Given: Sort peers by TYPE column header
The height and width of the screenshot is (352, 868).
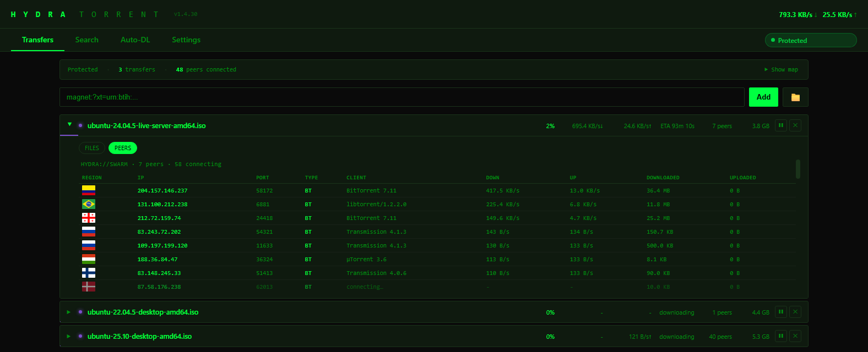Looking at the screenshot, I should 311,178.
